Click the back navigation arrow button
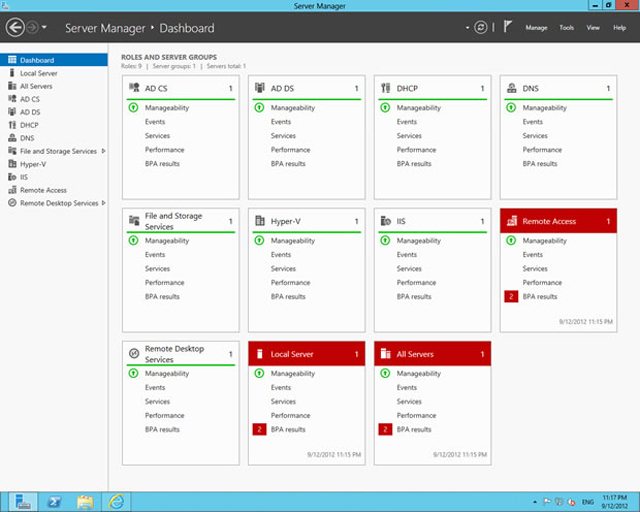640x512 pixels. click(15, 28)
